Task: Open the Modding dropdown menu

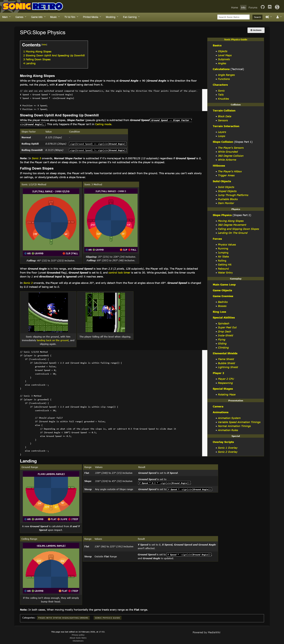Action: pos(112,17)
